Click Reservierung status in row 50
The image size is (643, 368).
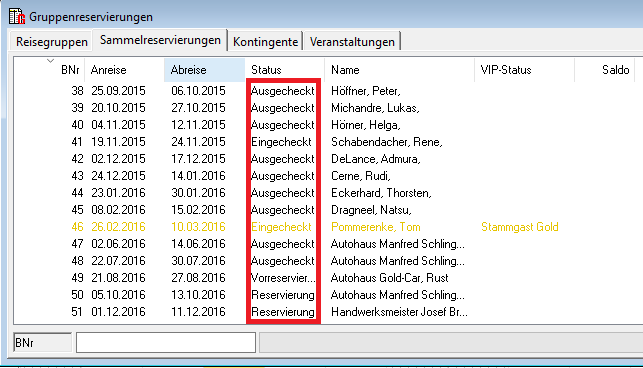283,295
